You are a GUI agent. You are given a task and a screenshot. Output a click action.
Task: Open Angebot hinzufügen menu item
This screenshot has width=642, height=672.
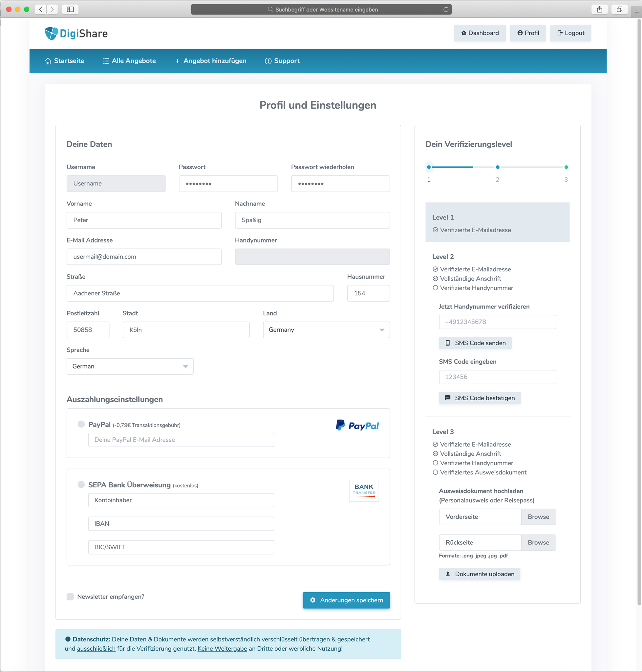click(210, 61)
